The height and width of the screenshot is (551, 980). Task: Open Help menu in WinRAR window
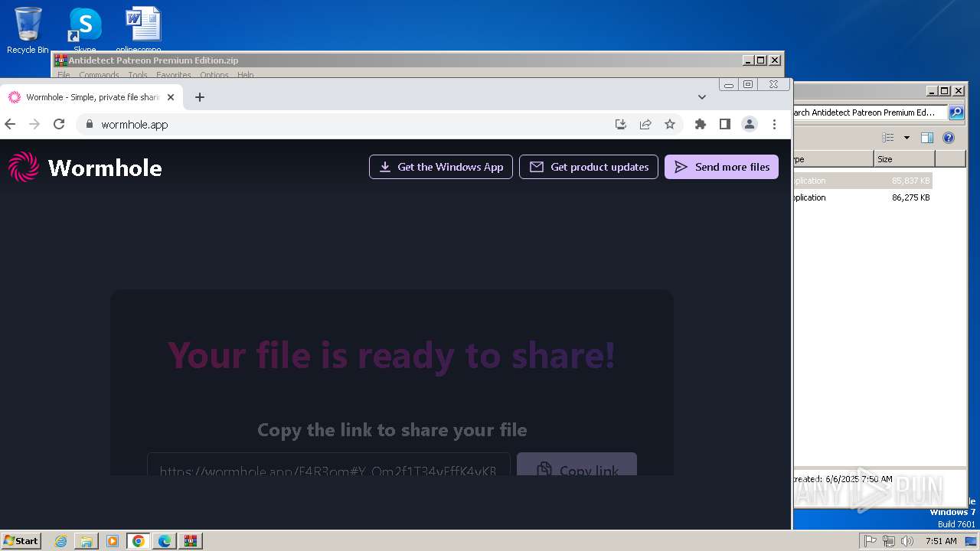[x=245, y=75]
